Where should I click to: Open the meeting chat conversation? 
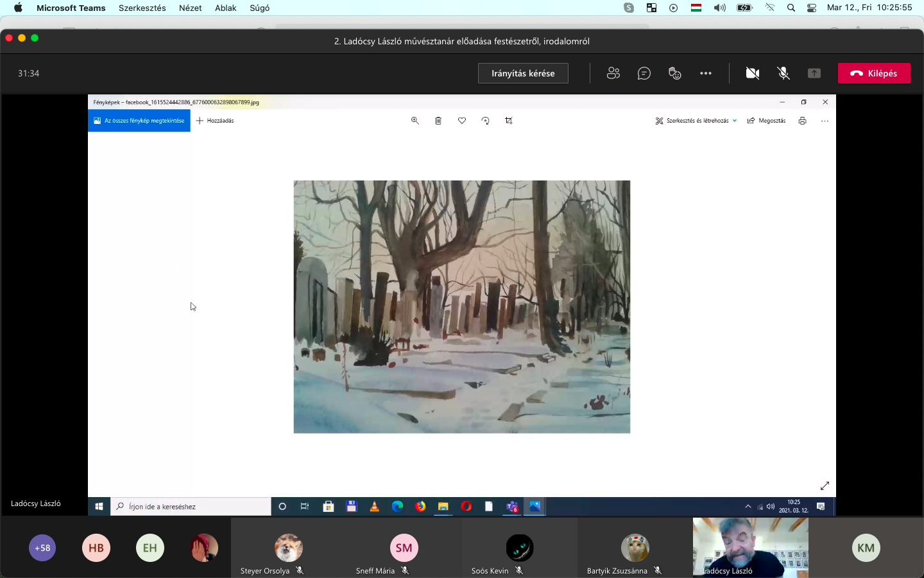coord(644,73)
